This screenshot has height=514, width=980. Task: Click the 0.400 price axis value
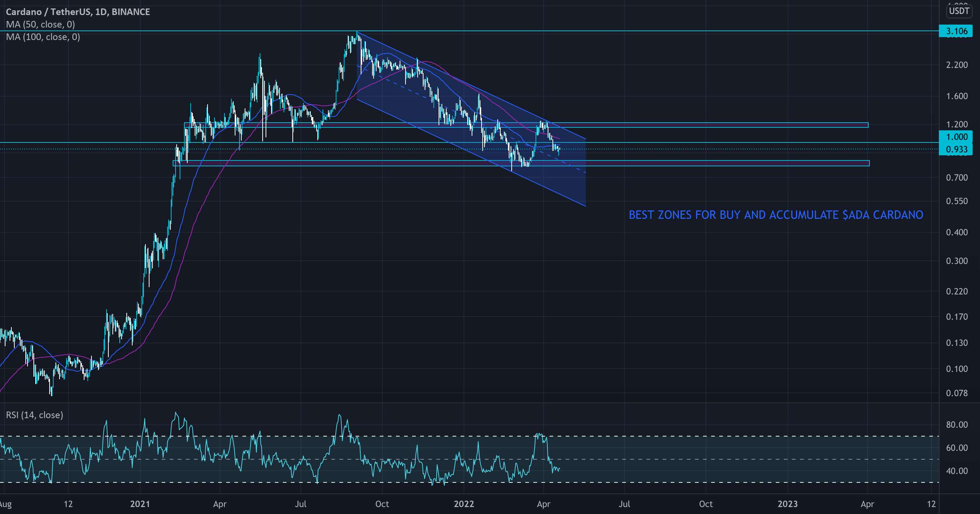click(x=957, y=232)
